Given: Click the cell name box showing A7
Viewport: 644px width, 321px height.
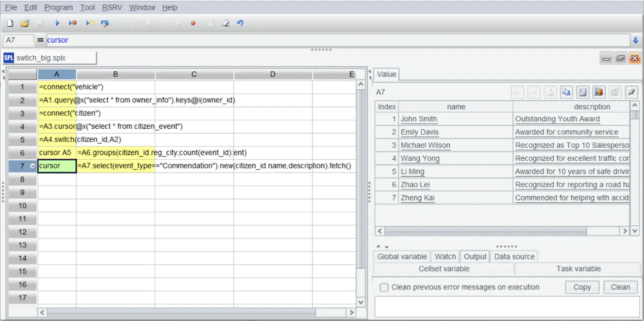Looking at the screenshot, I should 18,40.
